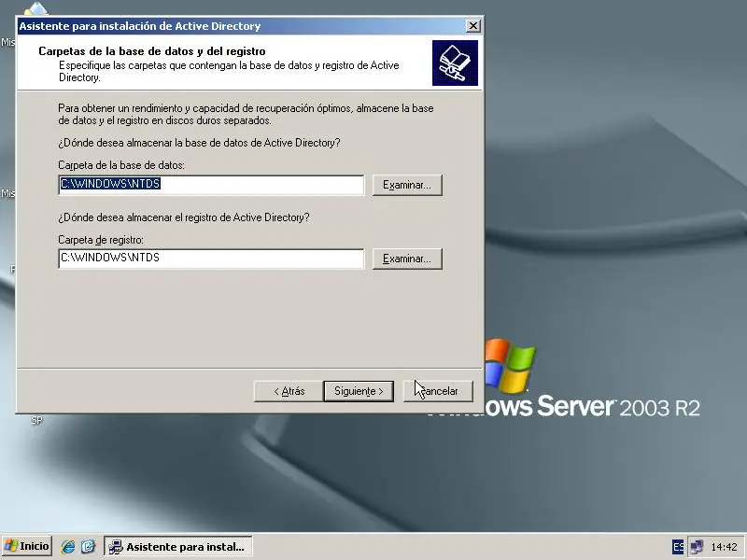The image size is (747, 560).
Task: Launch Internet Explorer from quick launch
Action: click(x=67, y=546)
